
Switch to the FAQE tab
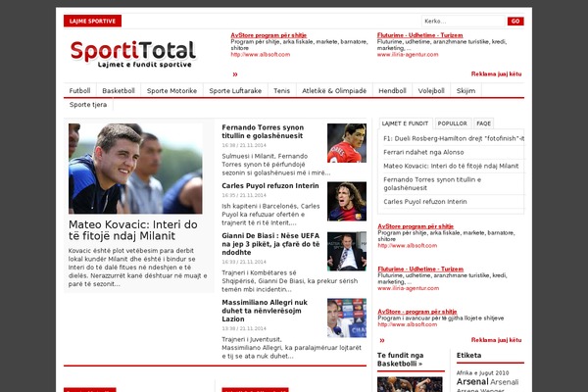tap(483, 123)
